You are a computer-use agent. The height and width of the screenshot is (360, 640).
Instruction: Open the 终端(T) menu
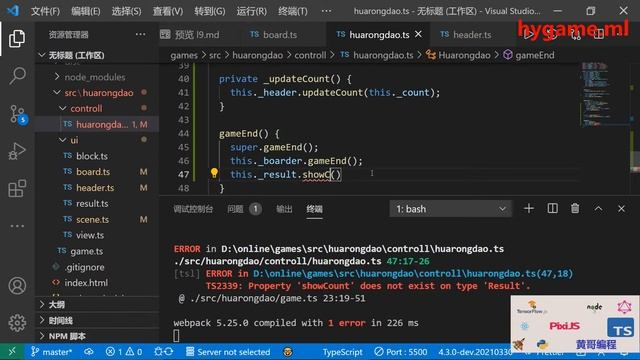(293, 11)
